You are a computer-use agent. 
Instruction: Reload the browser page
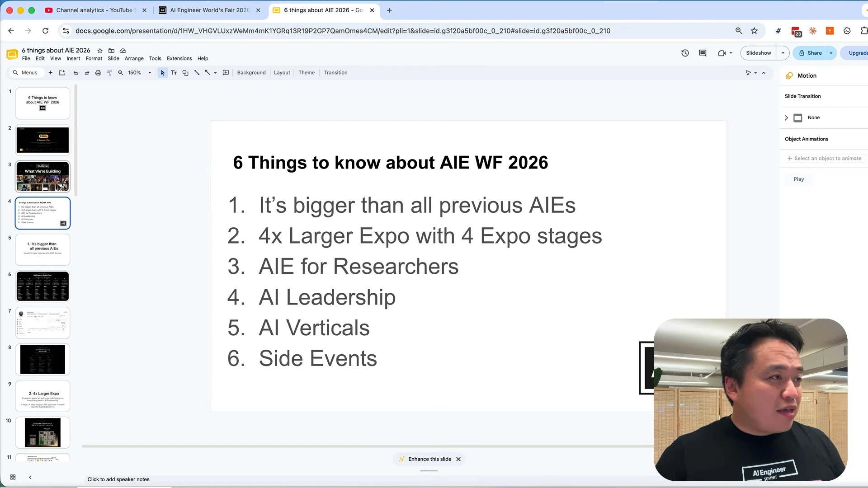point(45,31)
